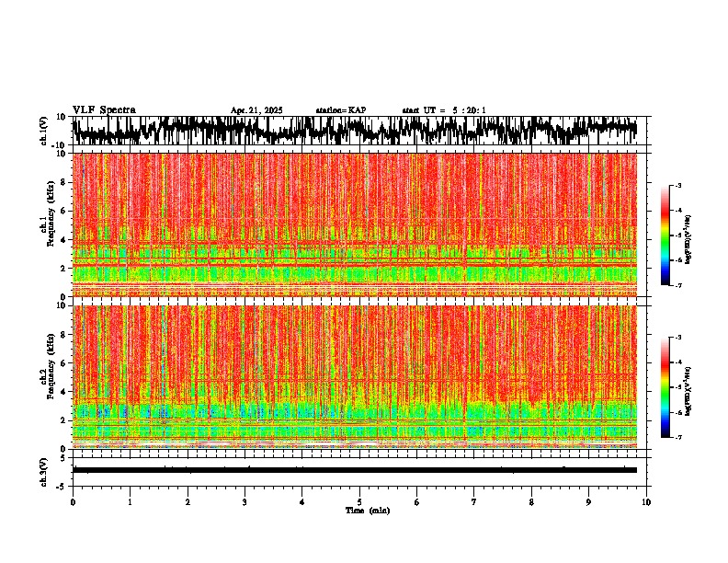
Task: Click the ch.3 flat black signal trace
Action: (355, 470)
